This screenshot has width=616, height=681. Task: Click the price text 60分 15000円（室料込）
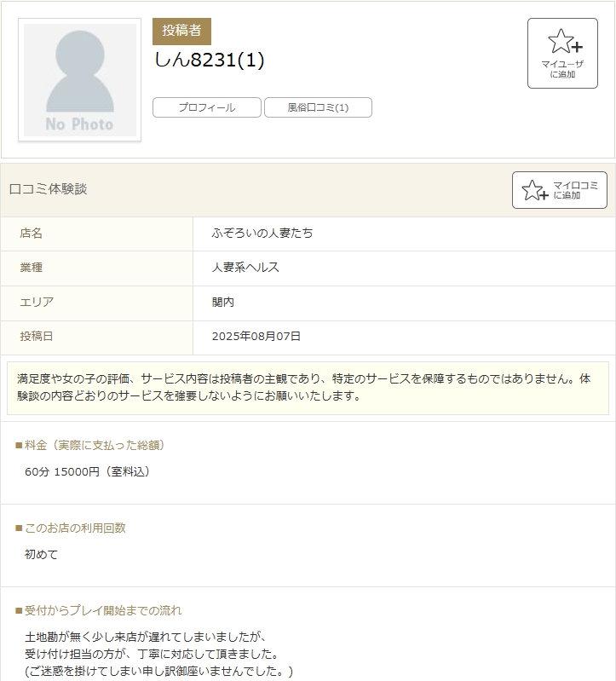(87, 471)
